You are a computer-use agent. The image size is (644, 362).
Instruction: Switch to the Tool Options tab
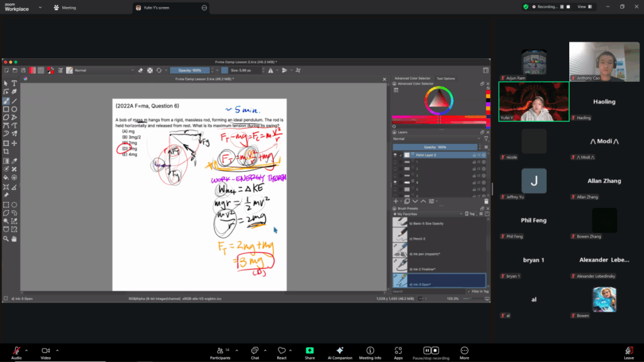[446, 79]
